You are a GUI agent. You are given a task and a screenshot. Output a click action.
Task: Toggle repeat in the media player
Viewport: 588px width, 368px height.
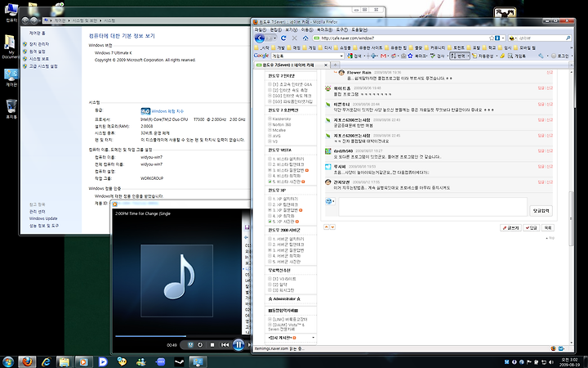200,345
